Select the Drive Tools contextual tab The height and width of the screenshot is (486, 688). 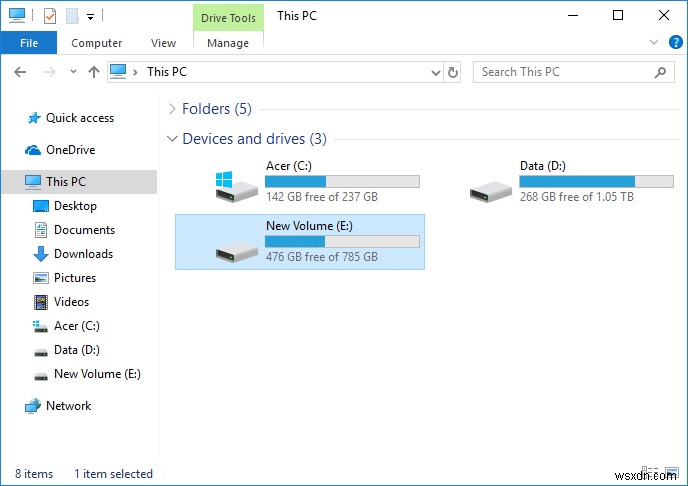(228, 18)
